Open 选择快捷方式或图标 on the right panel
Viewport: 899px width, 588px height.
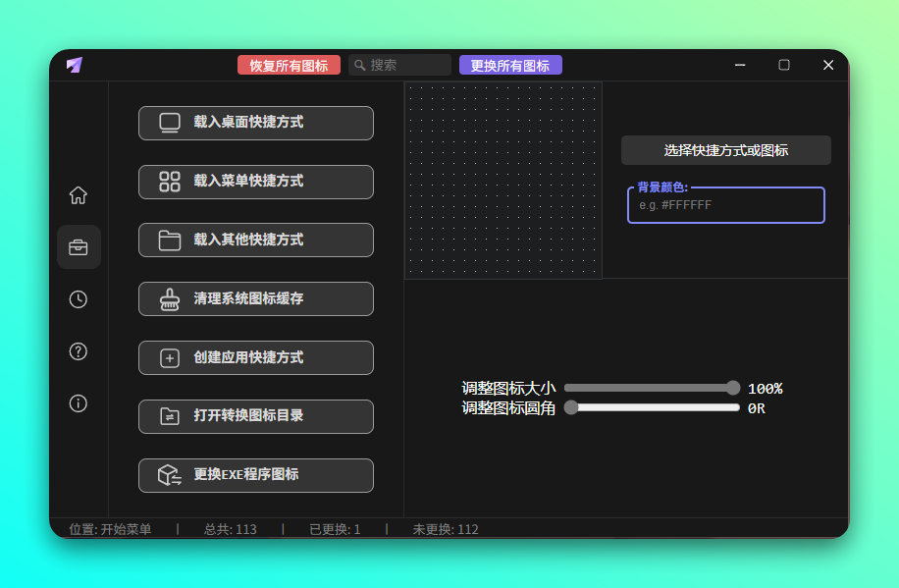pyautogui.click(x=725, y=150)
